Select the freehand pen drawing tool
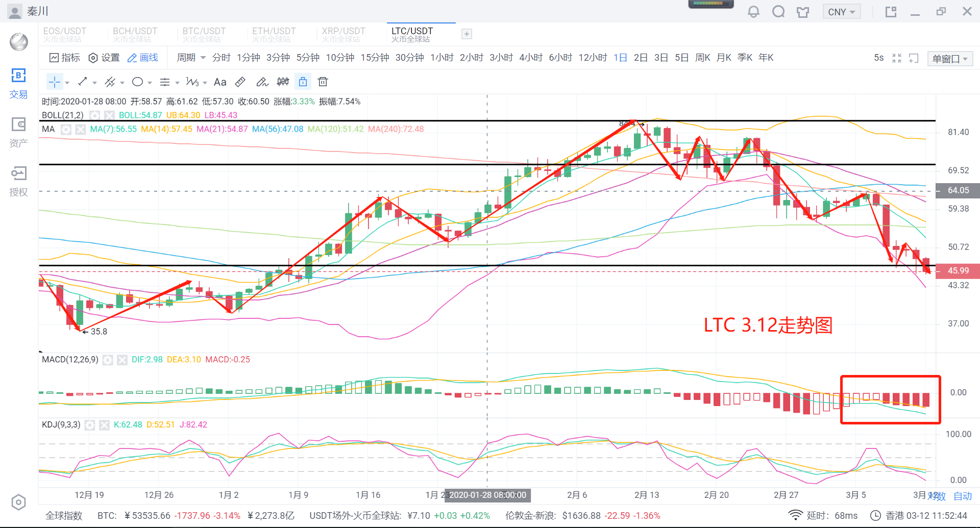980x528 pixels. point(262,82)
